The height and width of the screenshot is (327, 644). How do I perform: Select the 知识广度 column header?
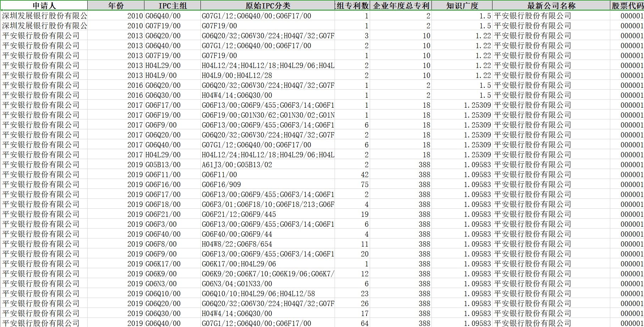pos(462,6)
